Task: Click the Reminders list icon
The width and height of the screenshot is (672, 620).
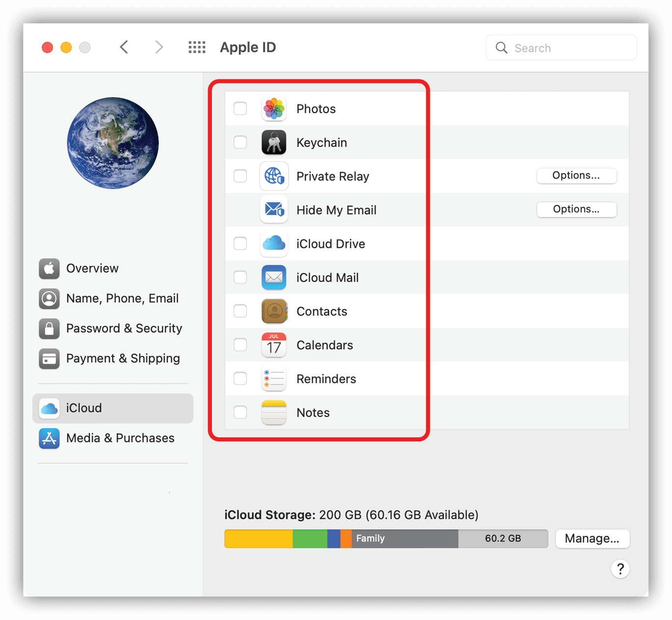Action: click(274, 379)
